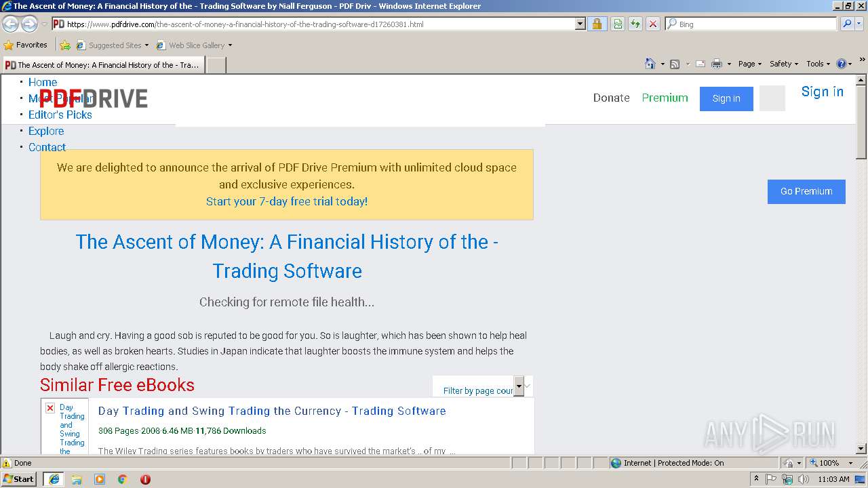Open the Tools menu
The image size is (868, 488).
point(818,64)
